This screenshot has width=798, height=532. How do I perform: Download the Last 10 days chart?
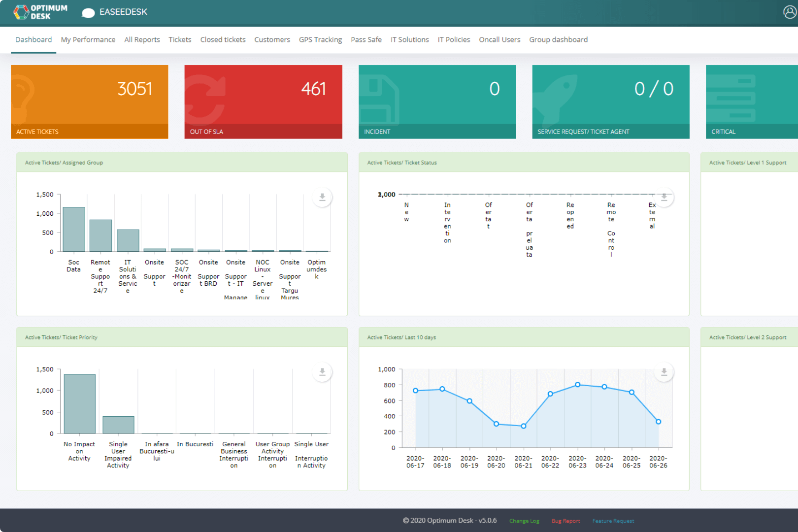(x=664, y=372)
